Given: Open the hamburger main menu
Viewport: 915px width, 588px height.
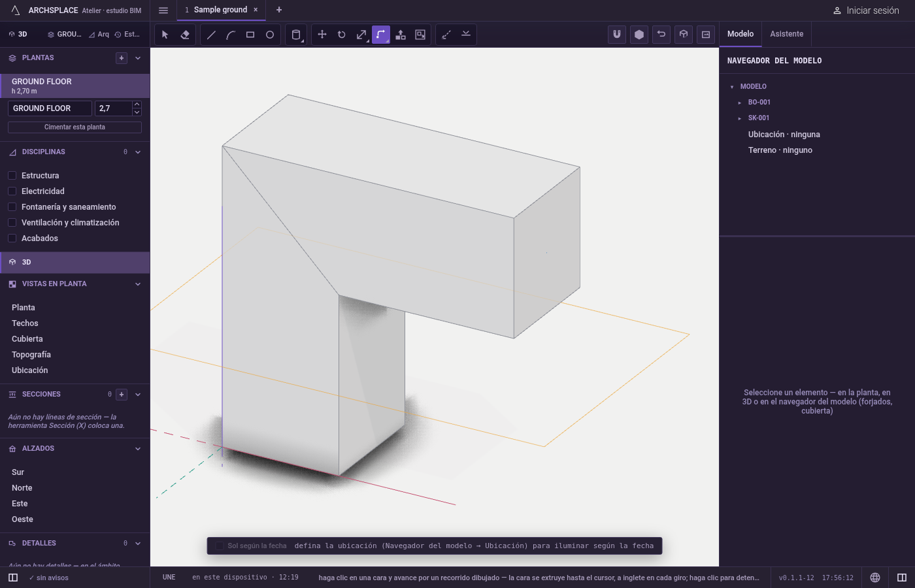Looking at the screenshot, I should (x=163, y=10).
